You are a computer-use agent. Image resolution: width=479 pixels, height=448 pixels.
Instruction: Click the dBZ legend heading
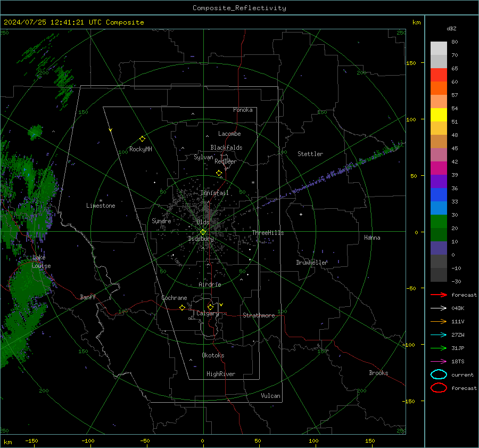click(451, 28)
